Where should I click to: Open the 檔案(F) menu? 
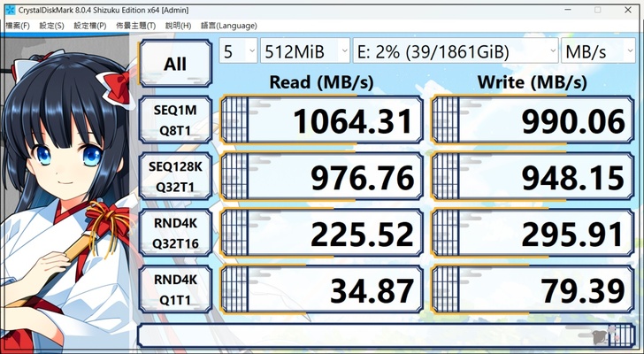pyautogui.click(x=18, y=26)
